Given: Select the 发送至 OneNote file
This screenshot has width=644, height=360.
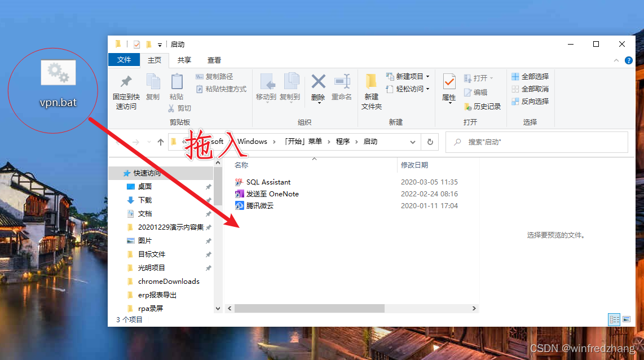Looking at the screenshot, I should point(267,194).
